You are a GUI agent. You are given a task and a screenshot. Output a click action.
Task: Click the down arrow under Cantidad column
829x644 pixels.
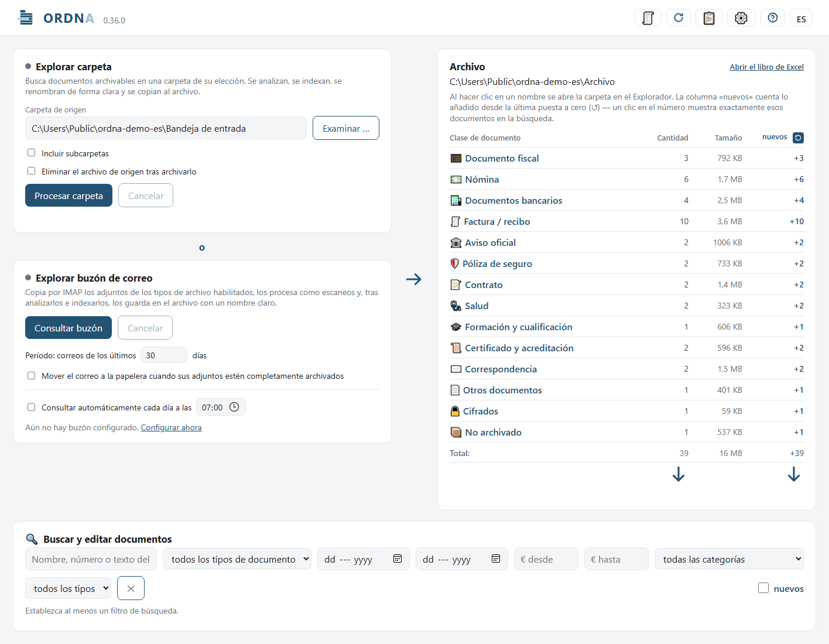pyautogui.click(x=679, y=474)
